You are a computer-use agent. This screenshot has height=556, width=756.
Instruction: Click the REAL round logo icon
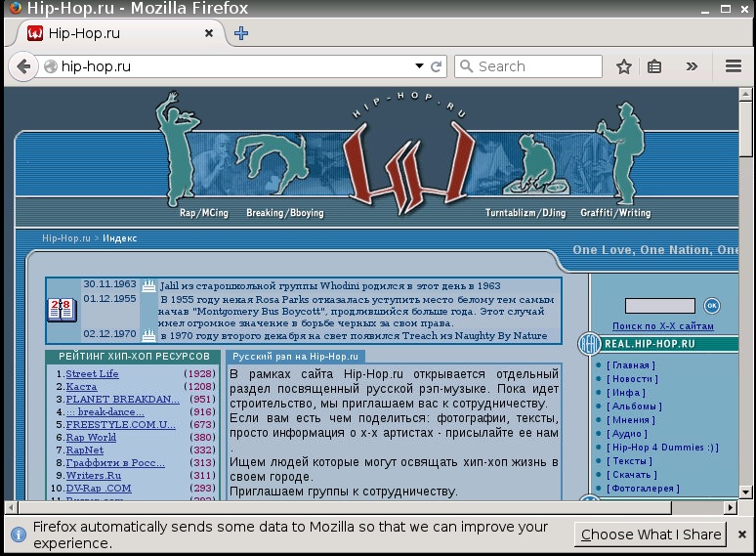589,344
